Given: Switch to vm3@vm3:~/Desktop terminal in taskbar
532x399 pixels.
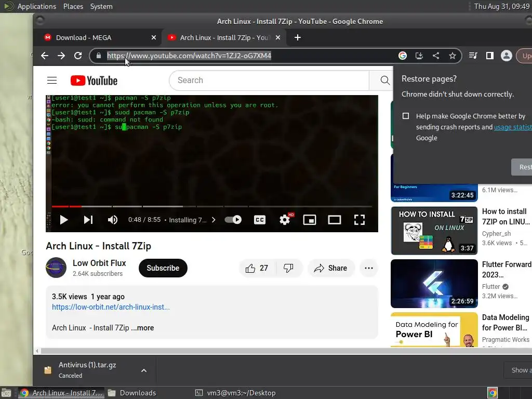Looking at the screenshot, I should 235,393.
